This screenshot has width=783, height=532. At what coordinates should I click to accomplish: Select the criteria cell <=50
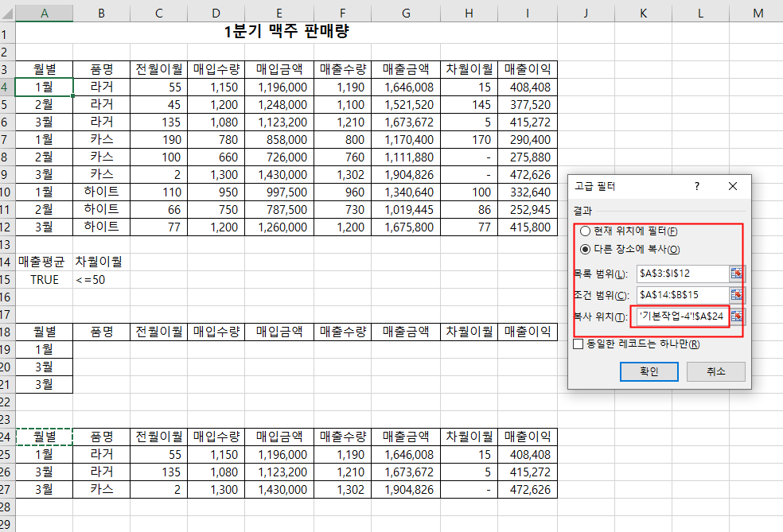[101, 279]
